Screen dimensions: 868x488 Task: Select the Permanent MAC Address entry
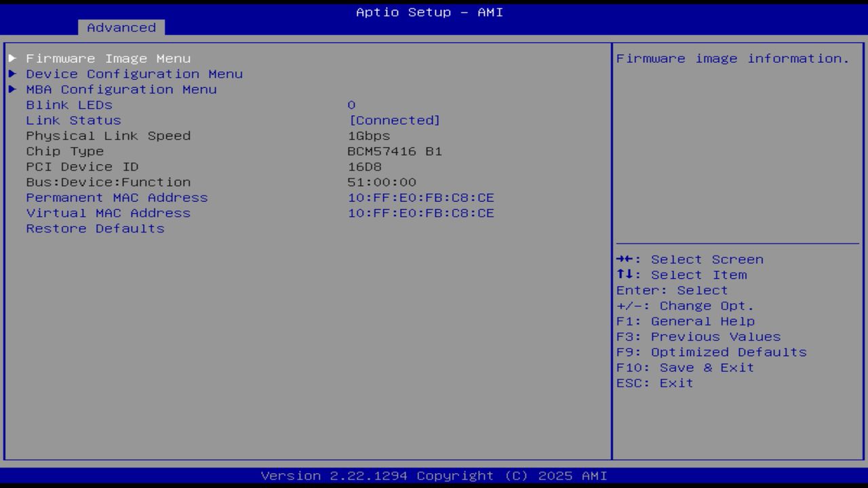click(116, 197)
